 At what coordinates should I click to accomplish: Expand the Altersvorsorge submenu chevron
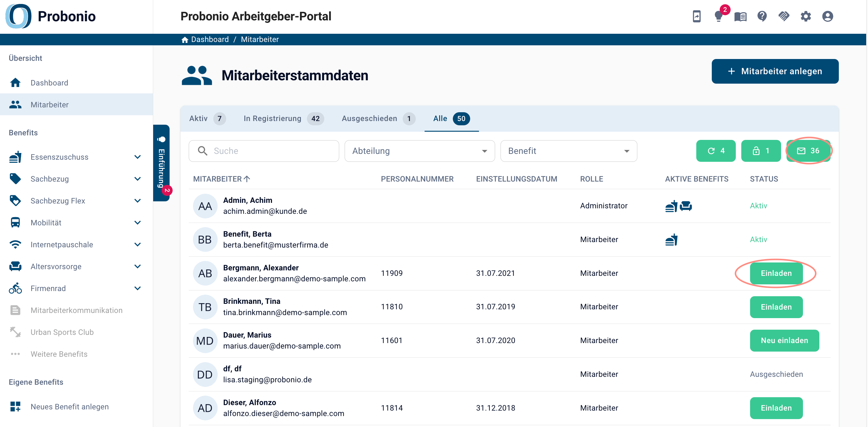click(x=137, y=266)
